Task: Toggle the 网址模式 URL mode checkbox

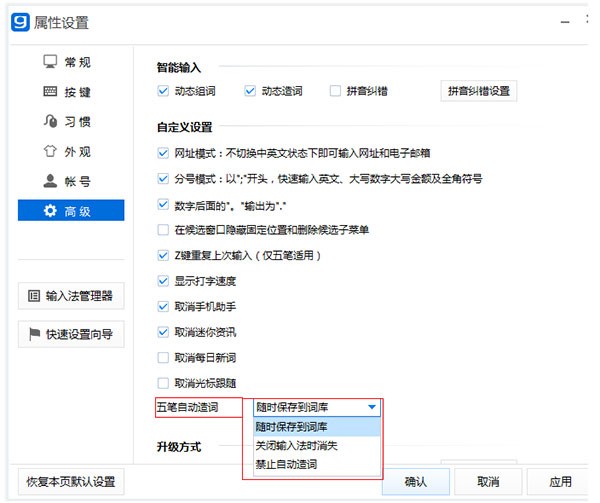Action: click(163, 153)
